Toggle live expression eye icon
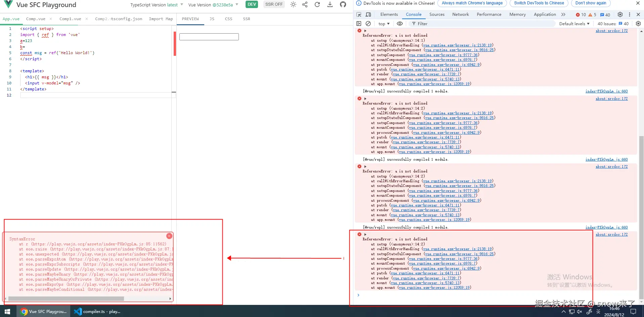Image resolution: width=644 pixels, height=317 pixels. click(400, 24)
